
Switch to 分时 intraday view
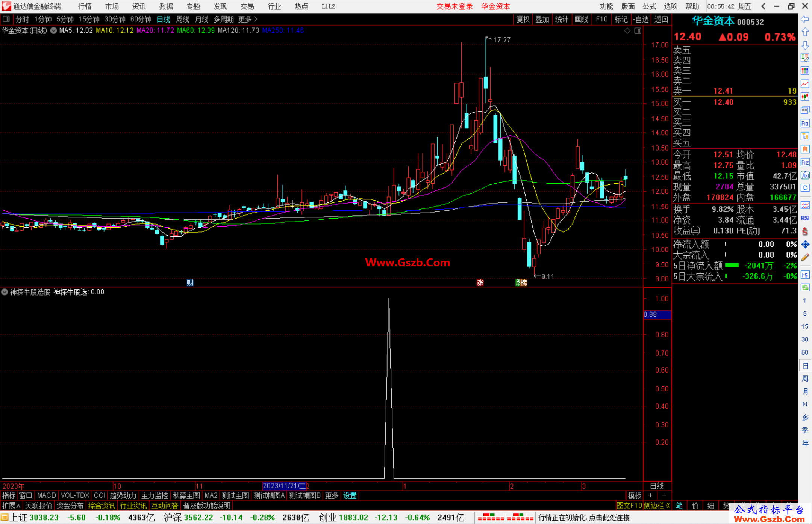click(x=22, y=19)
